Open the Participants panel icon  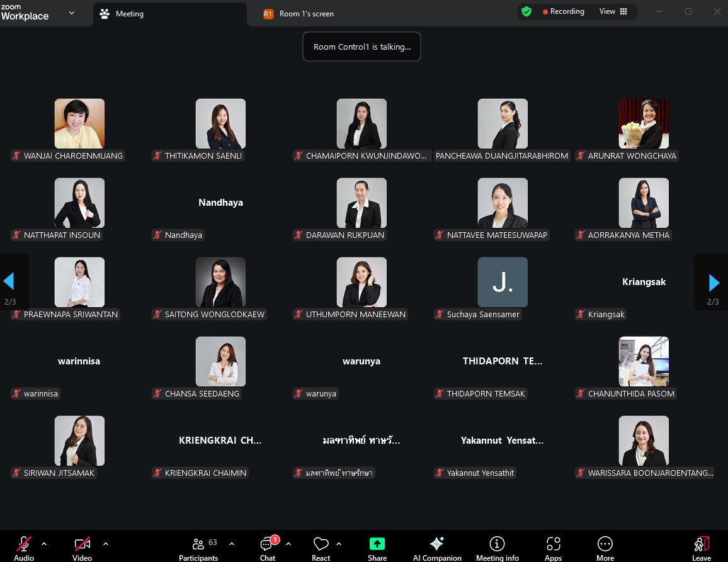[198, 544]
